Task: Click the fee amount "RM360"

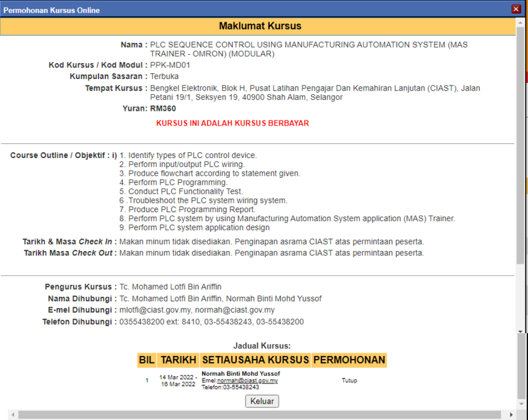Action: click(163, 108)
